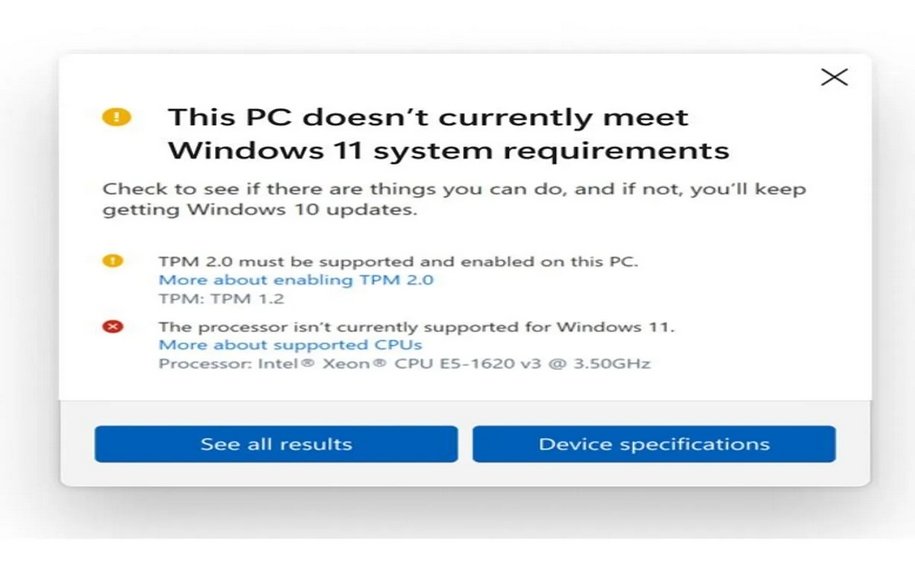
Task: Open Device specifications
Action: click(654, 444)
